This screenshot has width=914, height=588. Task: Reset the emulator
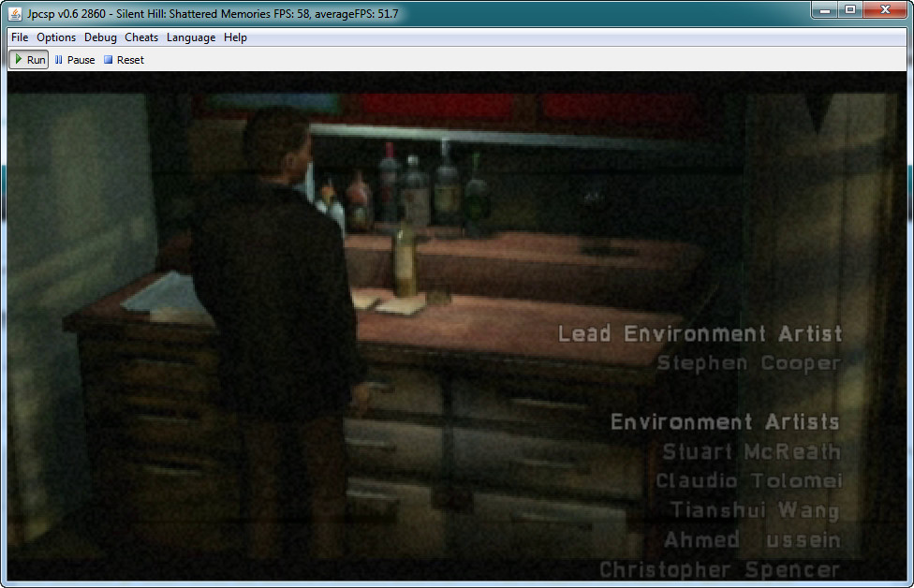click(x=124, y=59)
